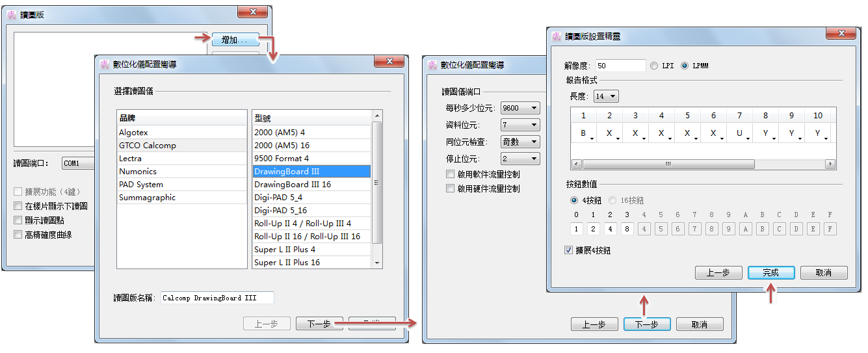
Task: Click the 讀圖版名稱 name text field
Action: (x=217, y=298)
